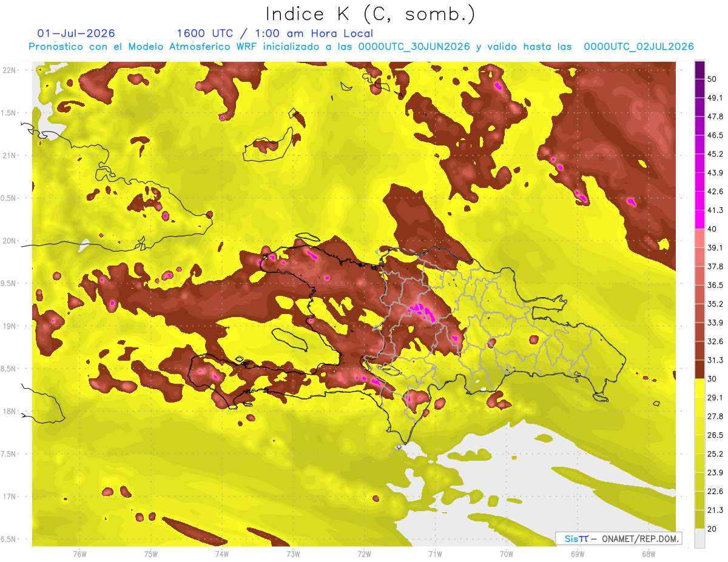
Task: Click the "45.2" value on the color scale
Action: tap(715, 154)
